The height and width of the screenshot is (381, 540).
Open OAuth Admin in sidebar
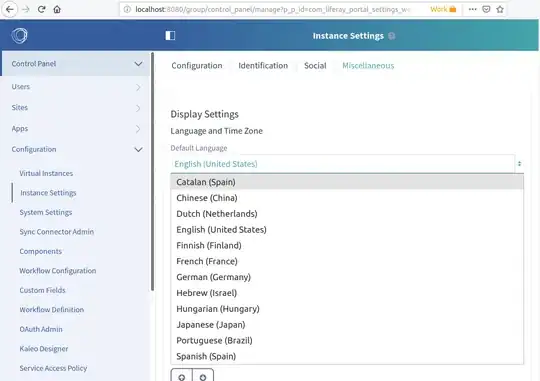click(x=41, y=329)
